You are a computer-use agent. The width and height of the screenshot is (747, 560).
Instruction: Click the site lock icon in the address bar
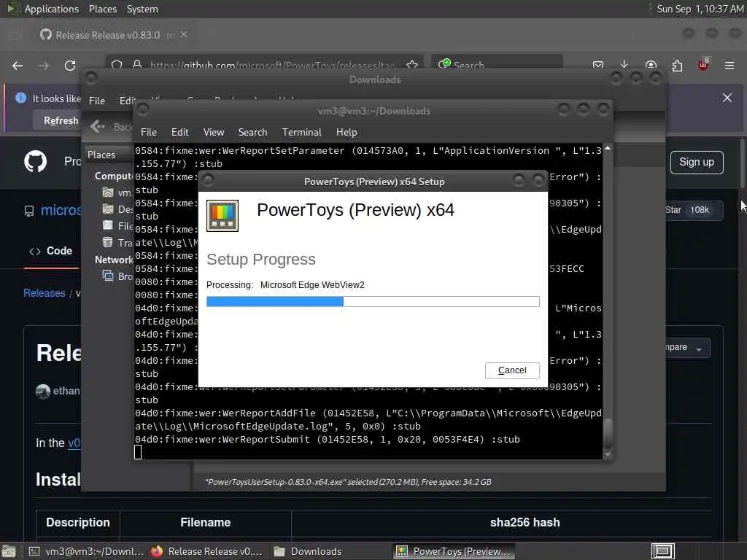(137, 65)
